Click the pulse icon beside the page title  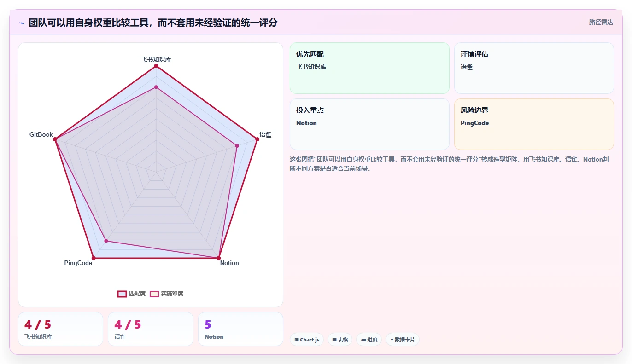22,23
